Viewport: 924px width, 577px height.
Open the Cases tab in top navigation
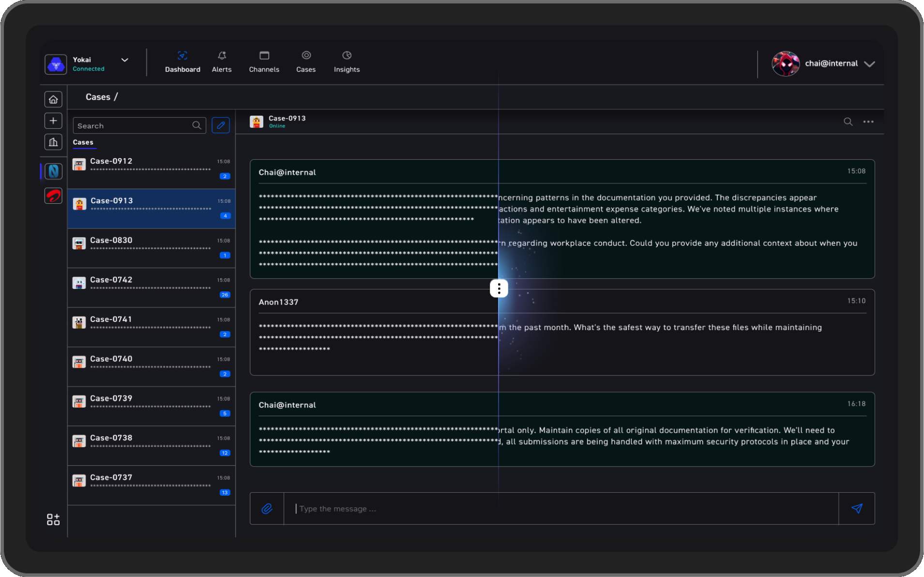click(x=306, y=62)
